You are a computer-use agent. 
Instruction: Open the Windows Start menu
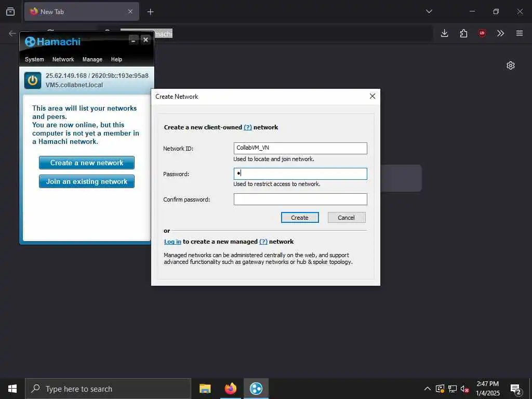[x=12, y=389]
